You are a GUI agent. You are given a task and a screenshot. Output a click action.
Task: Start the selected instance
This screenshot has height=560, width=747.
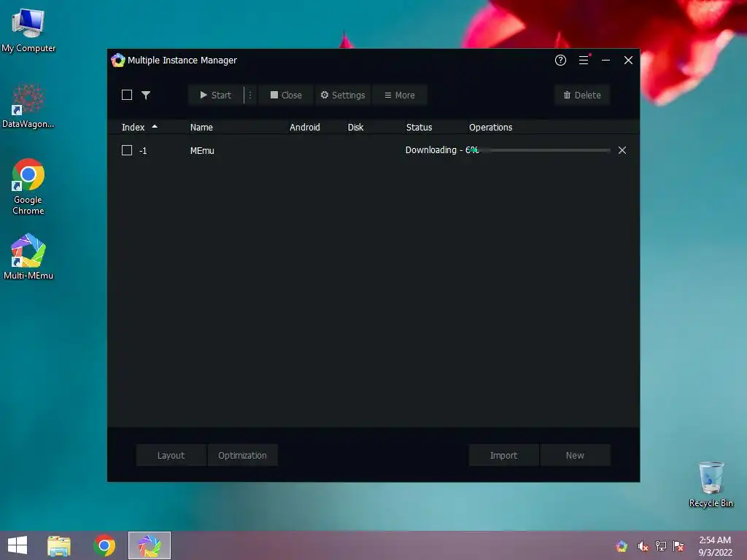click(x=215, y=96)
